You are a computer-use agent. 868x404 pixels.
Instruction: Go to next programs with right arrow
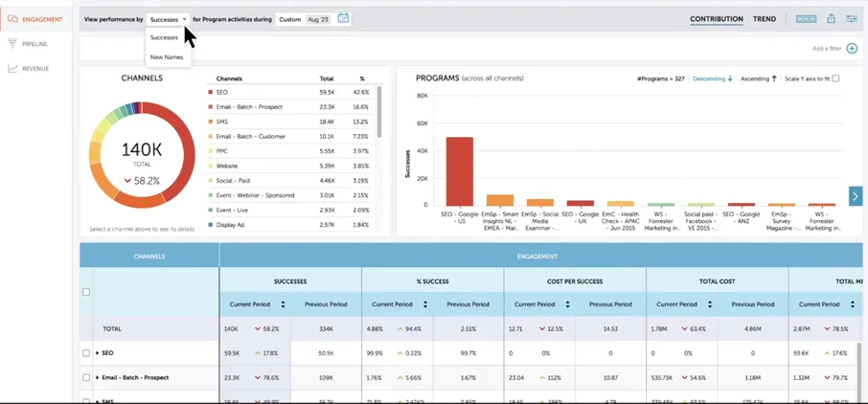tap(856, 195)
